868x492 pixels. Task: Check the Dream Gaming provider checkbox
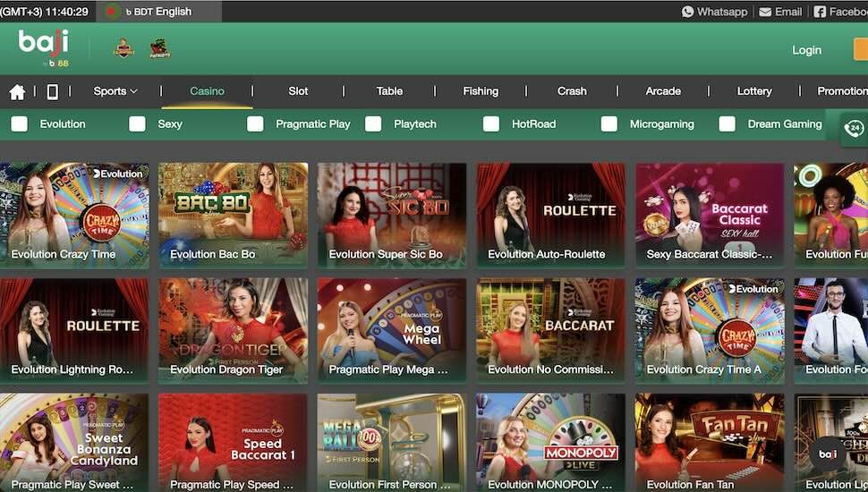[727, 124]
